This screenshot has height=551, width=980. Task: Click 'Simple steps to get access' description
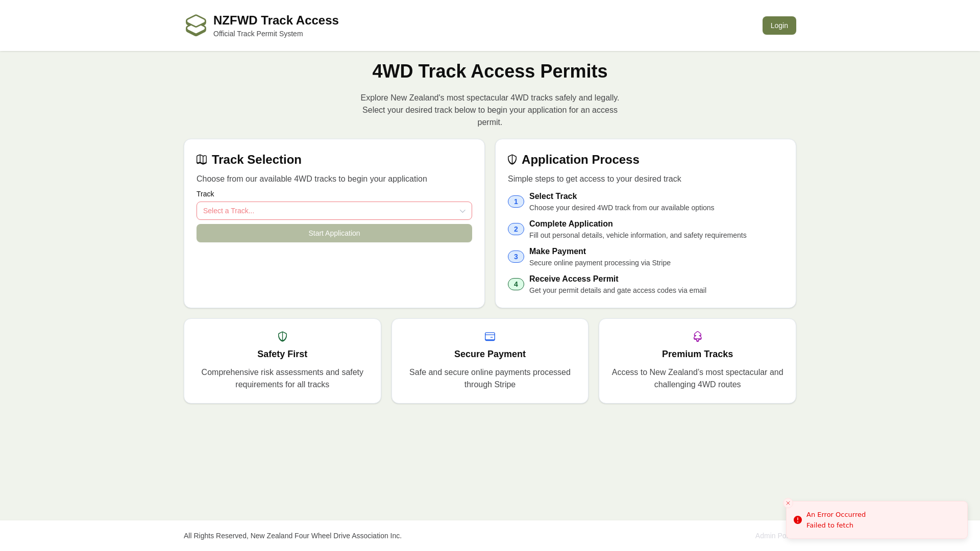coord(595,179)
